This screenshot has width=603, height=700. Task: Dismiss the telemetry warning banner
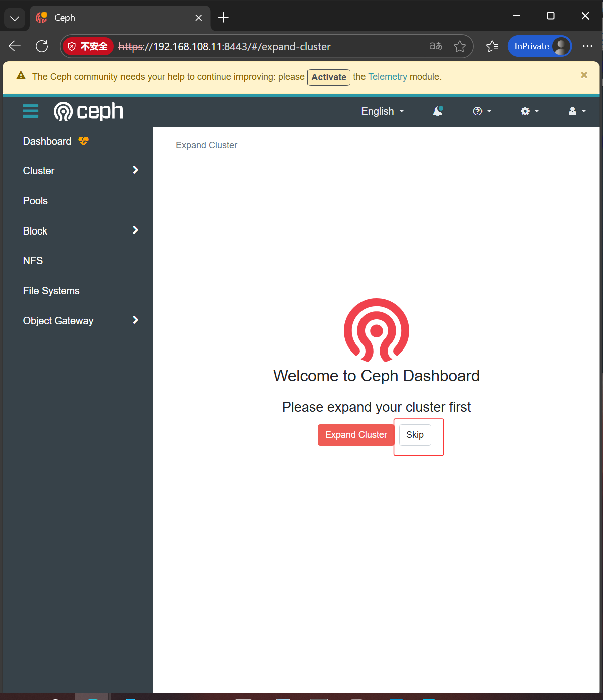584,75
